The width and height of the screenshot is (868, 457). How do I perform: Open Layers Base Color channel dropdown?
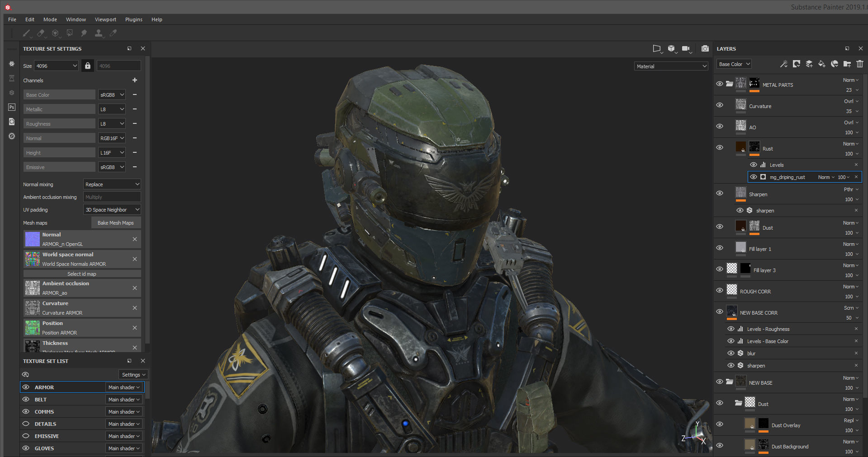coord(734,64)
